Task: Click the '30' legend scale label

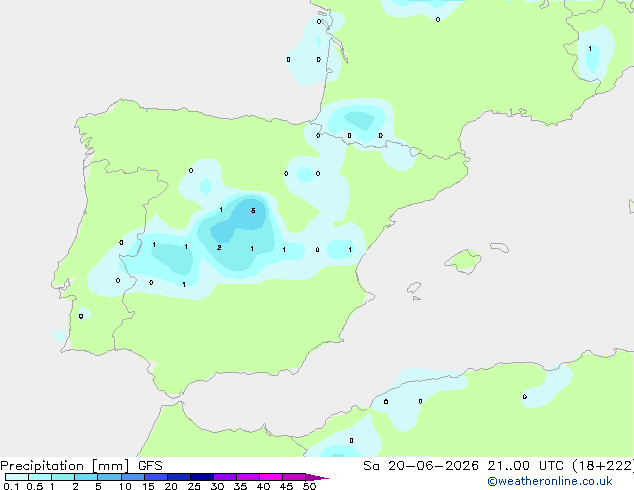Action: (217, 486)
